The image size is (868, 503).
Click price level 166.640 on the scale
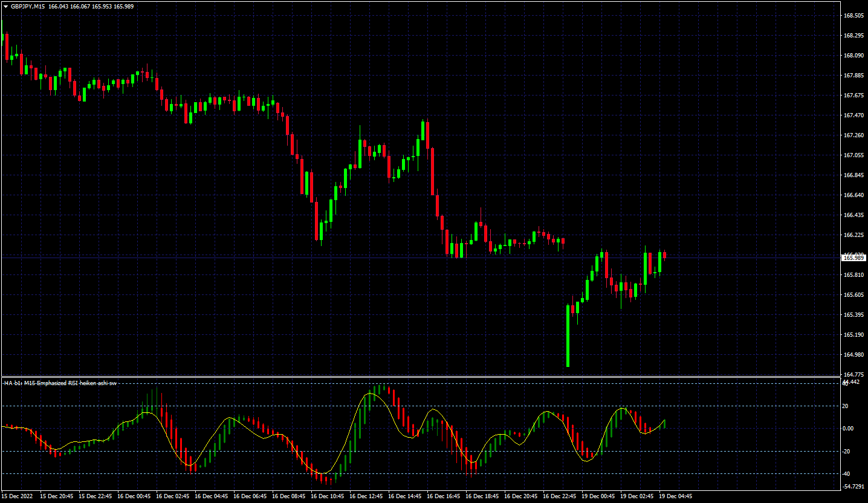click(854, 195)
